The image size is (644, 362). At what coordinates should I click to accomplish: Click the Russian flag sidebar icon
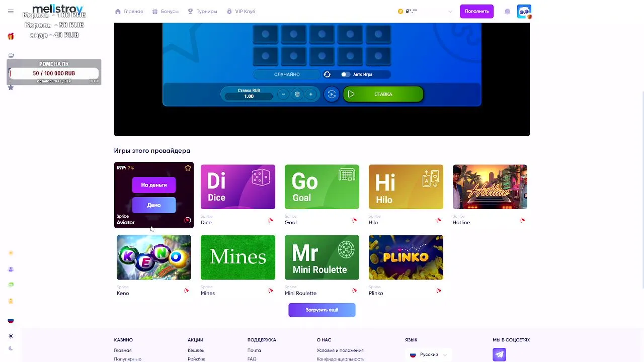[x=11, y=321]
